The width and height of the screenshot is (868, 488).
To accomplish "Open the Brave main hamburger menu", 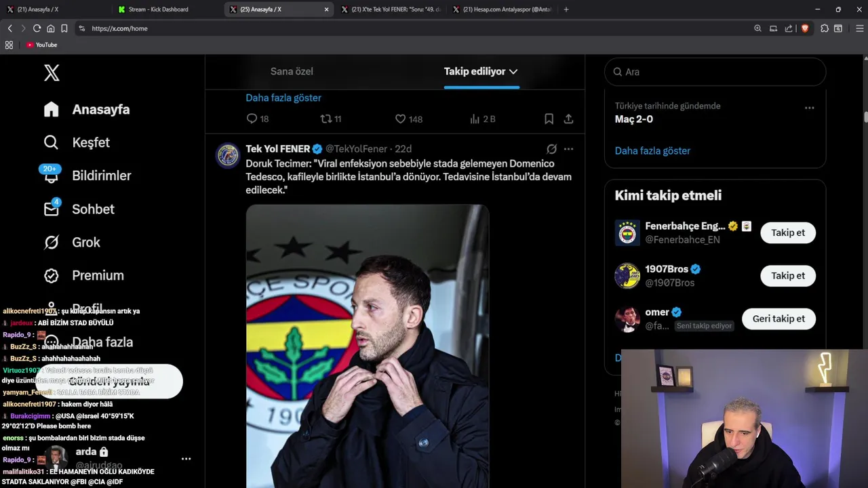I will click(860, 28).
